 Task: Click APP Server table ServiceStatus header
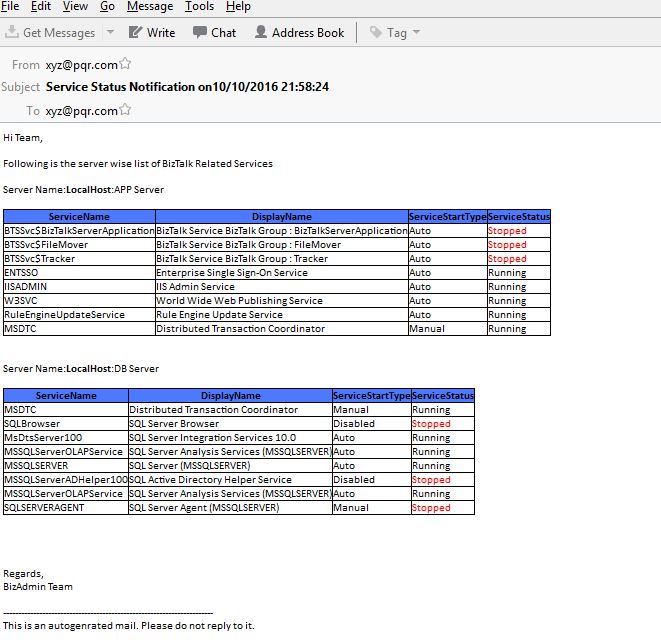coord(519,217)
